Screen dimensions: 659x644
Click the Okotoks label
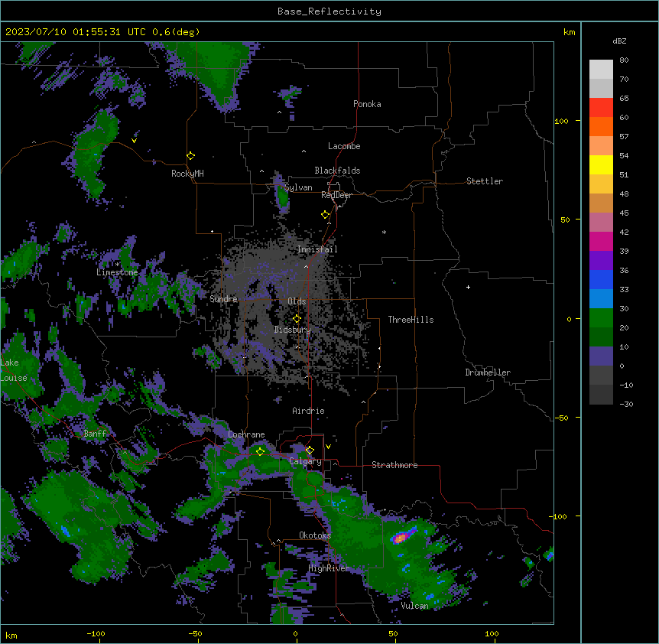coord(315,535)
